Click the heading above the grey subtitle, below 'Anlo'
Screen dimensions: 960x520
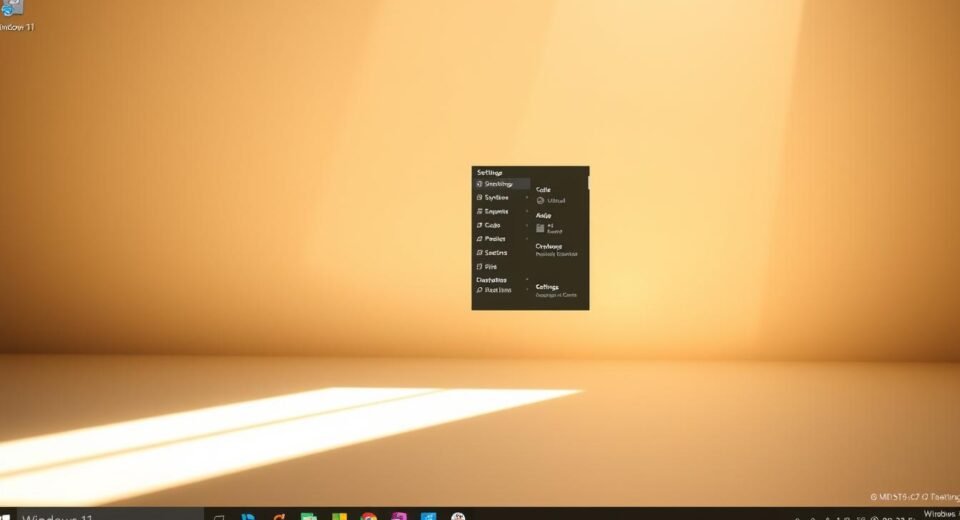click(x=549, y=246)
